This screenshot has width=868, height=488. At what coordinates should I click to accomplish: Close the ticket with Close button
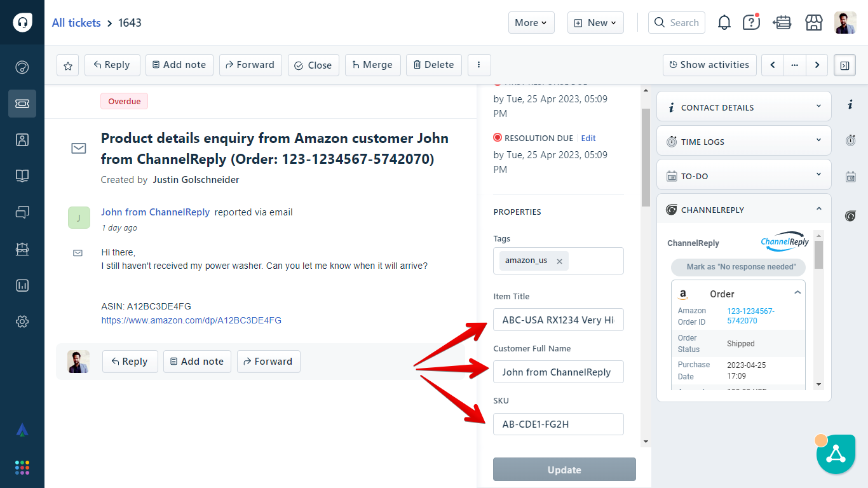[x=313, y=65]
